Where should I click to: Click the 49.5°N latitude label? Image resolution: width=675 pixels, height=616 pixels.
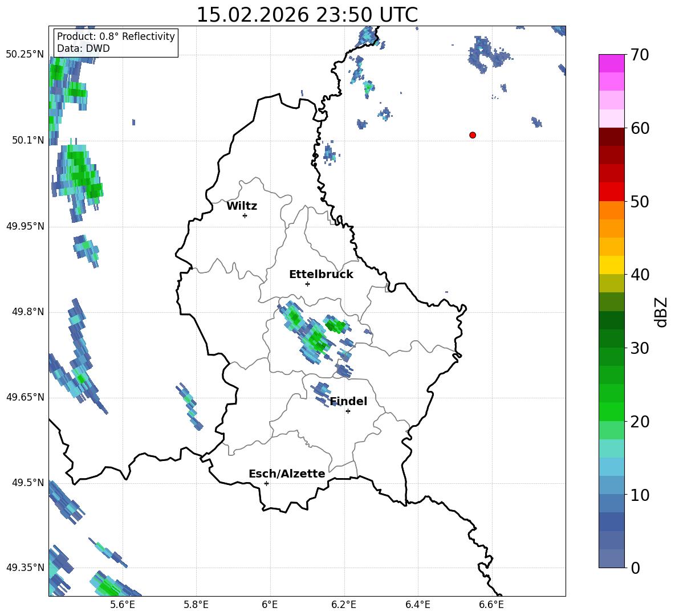(28, 482)
